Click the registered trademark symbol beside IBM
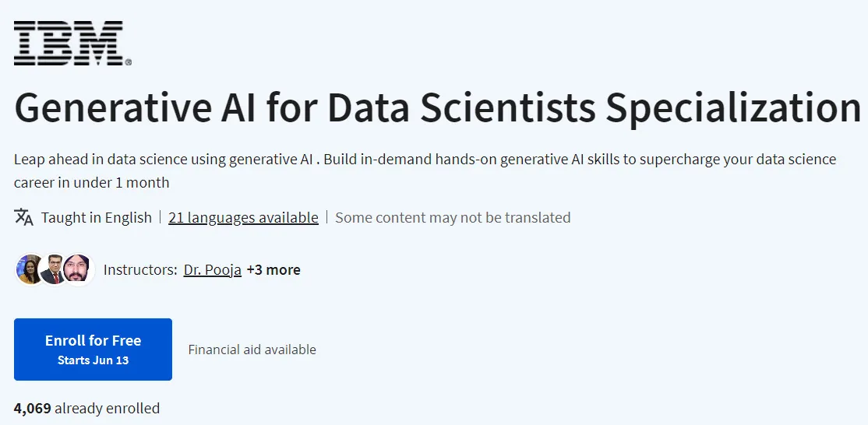This screenshot has width=868, height=425. point(129,62)
